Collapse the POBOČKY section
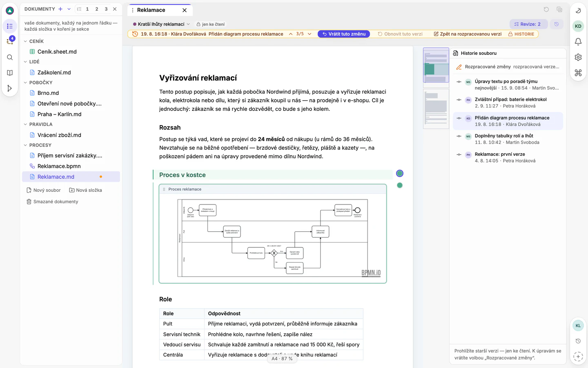588x368 pixels. 25,83
